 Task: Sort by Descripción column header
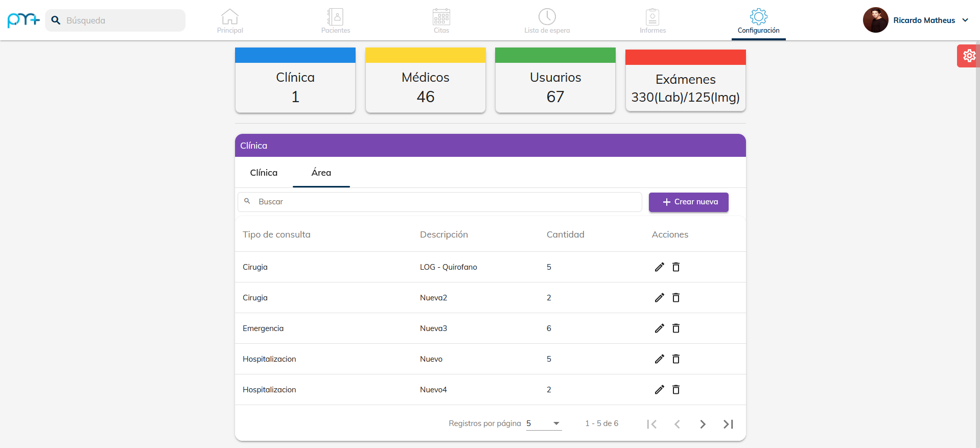pyautogui.click(x=444, y=234)
